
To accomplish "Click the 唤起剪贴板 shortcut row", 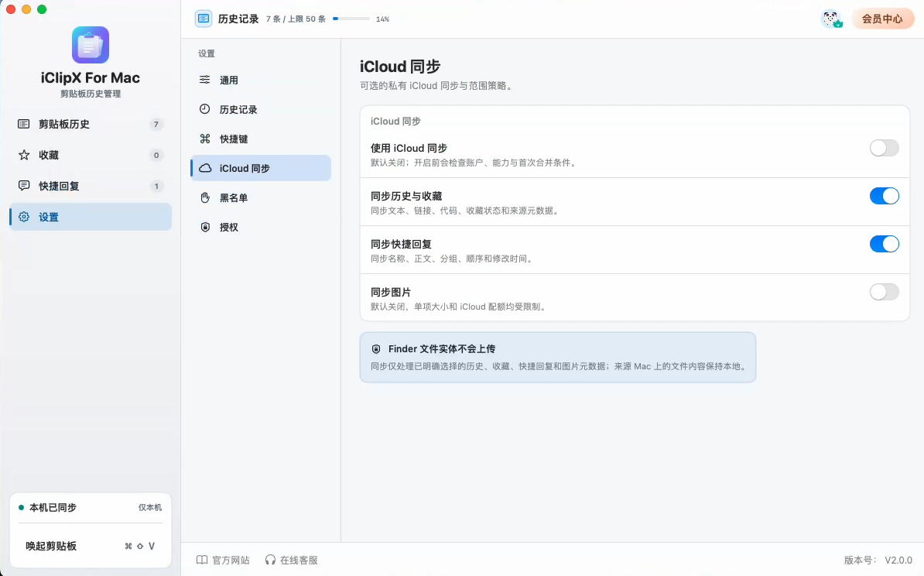I will pos(91,546).
